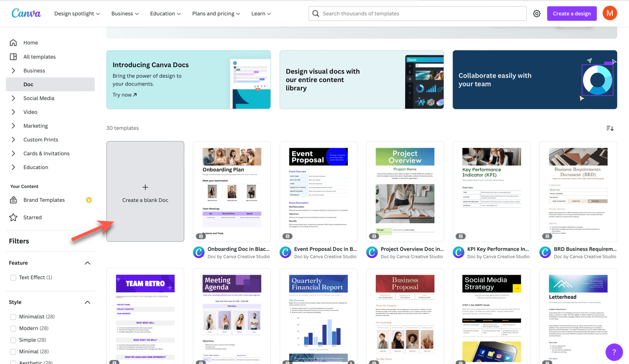Open the Project Overview template thumbnail

tap(405, 192)
